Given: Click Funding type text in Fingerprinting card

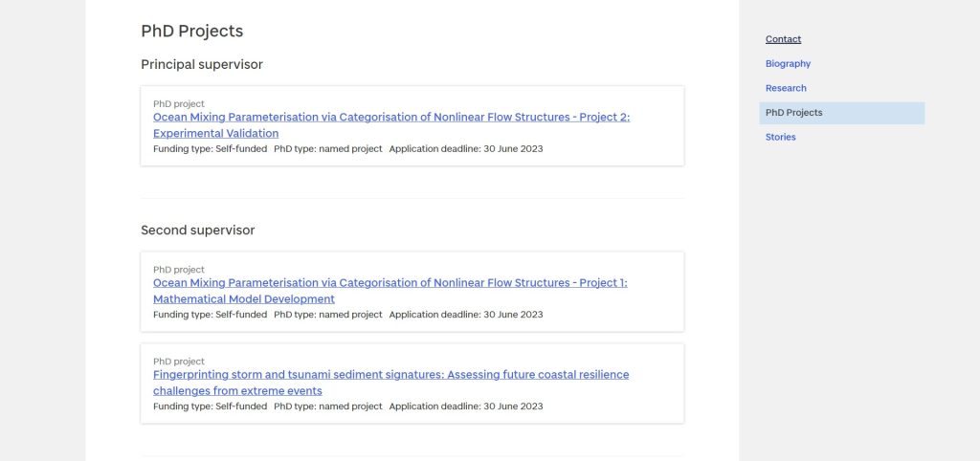Looking at the screenshot, I should [210, 406].
